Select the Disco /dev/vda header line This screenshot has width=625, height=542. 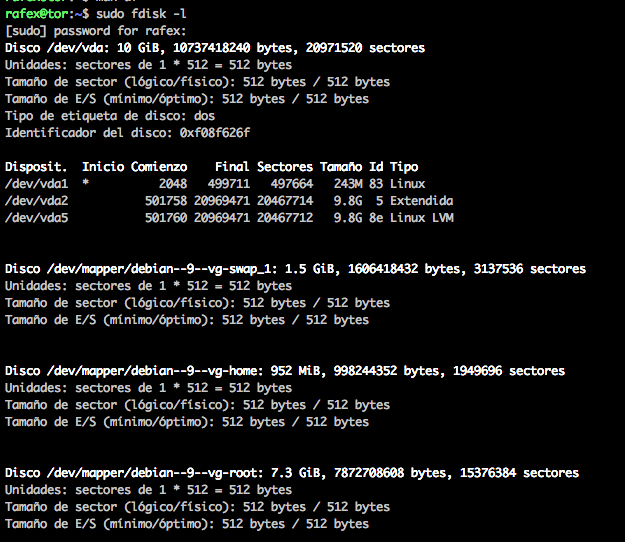click(214, 47)
